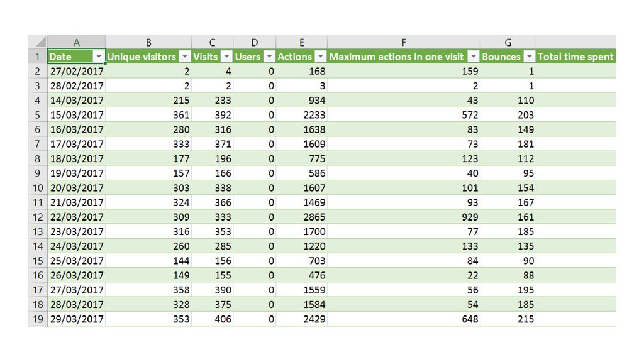Select row 12 header number
The height and width of the screenshot is (362, 644).
[x=38, y=217]
